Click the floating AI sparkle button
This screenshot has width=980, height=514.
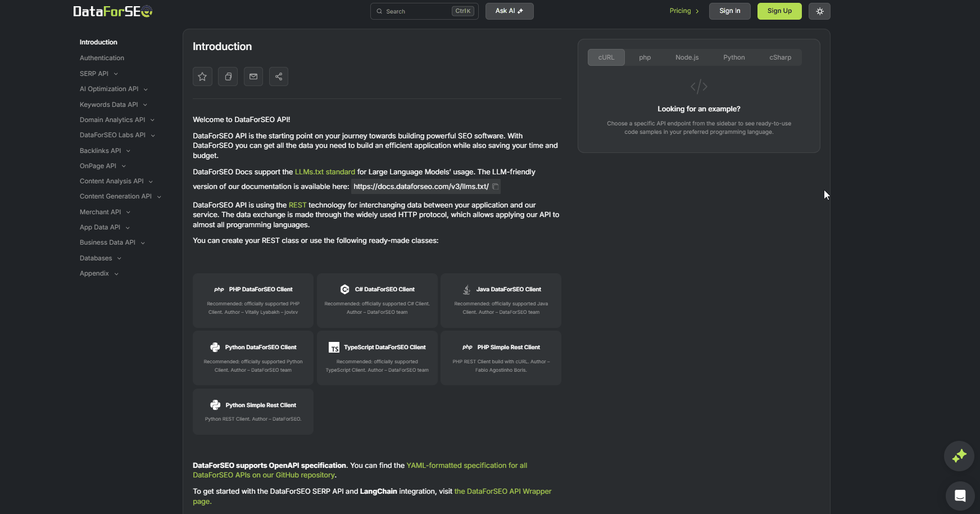959,456
